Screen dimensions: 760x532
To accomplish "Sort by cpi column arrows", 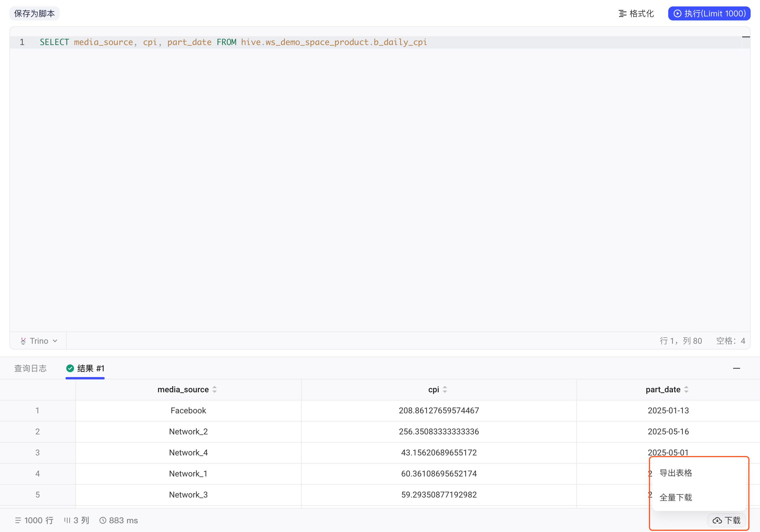I will (x=445, y=389).
